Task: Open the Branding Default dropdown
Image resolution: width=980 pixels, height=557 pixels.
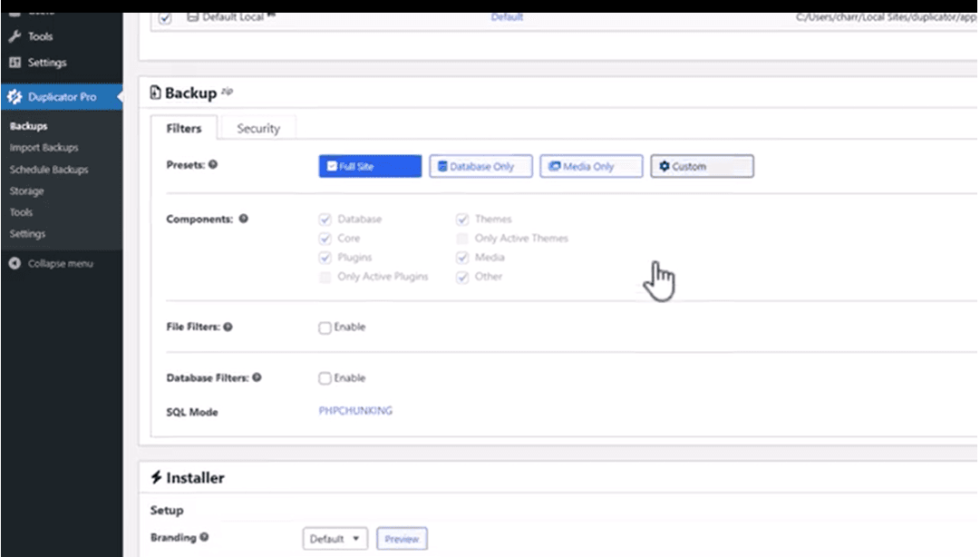Action: tap(335, 539)
